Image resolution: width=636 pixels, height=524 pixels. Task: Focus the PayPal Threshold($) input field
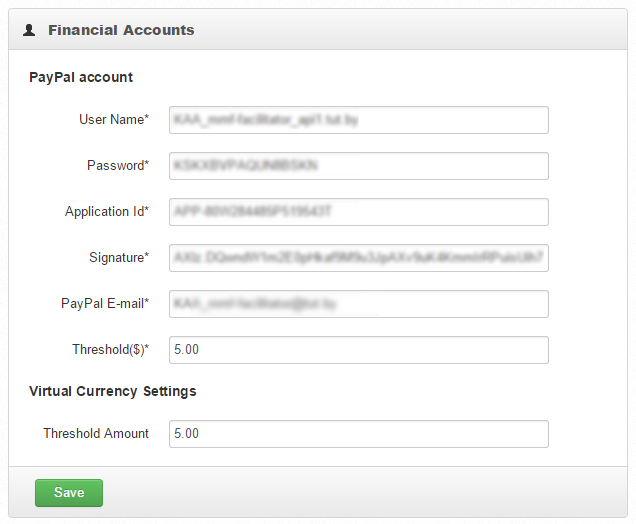359,350
